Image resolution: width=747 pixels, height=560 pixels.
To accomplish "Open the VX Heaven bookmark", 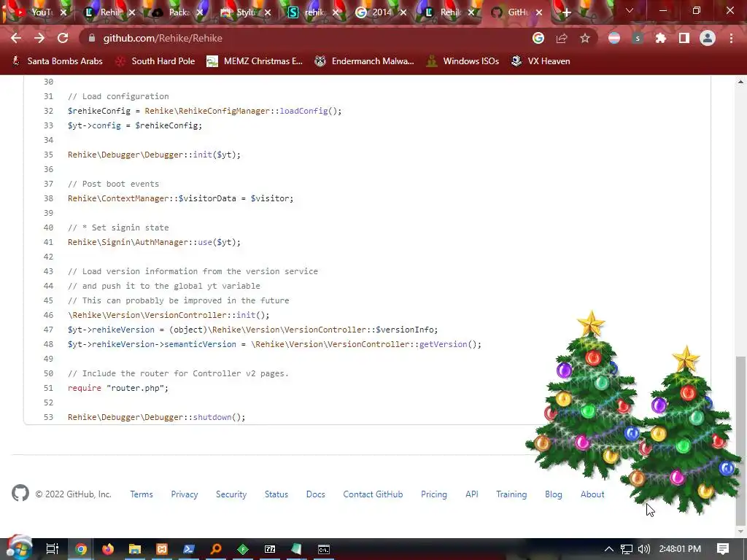I will [541, 61].
